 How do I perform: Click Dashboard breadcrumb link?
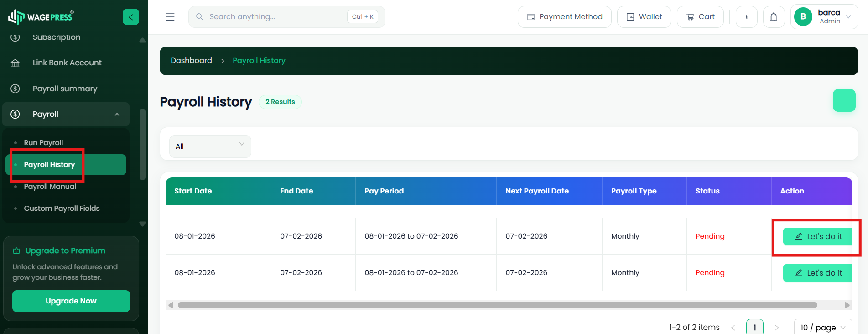pyautogui.click(x=191, y=61)
